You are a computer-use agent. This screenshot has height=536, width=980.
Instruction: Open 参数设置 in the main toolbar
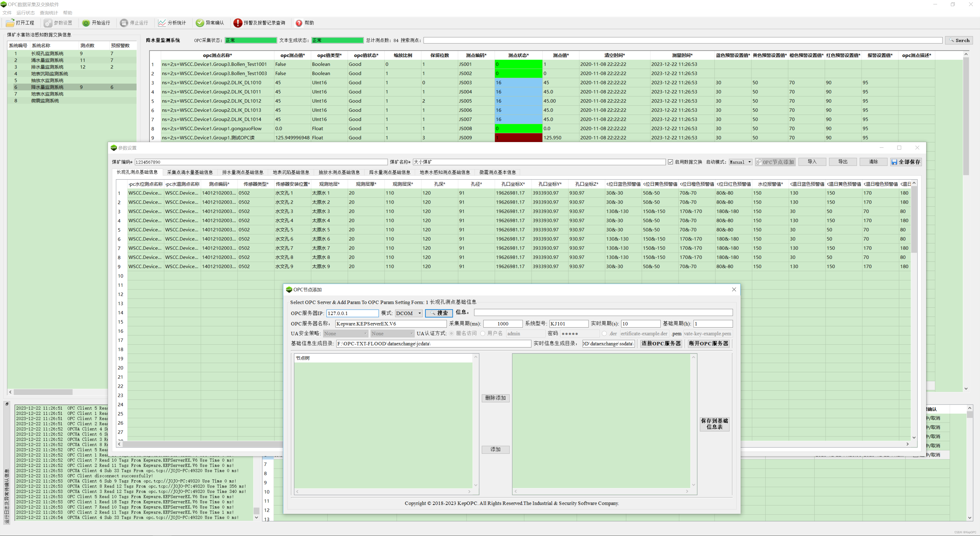58,23
